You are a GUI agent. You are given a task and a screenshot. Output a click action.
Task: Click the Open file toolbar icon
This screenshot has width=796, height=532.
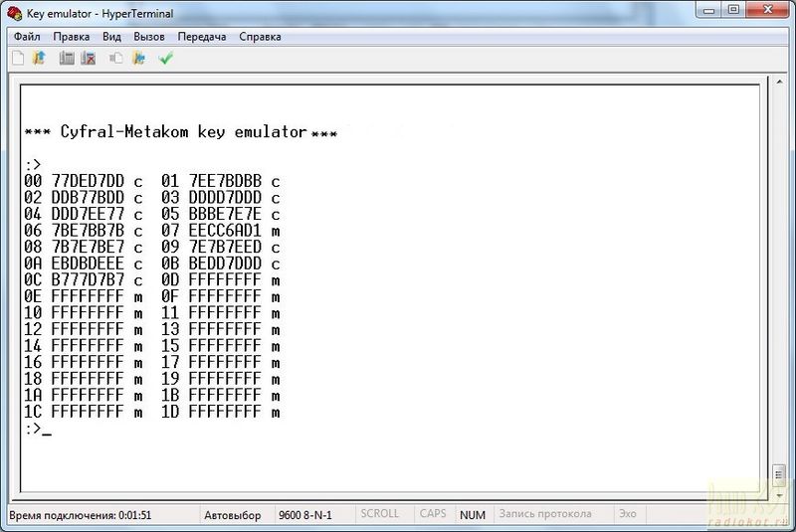pyautogui.click(x=39, y=59)
